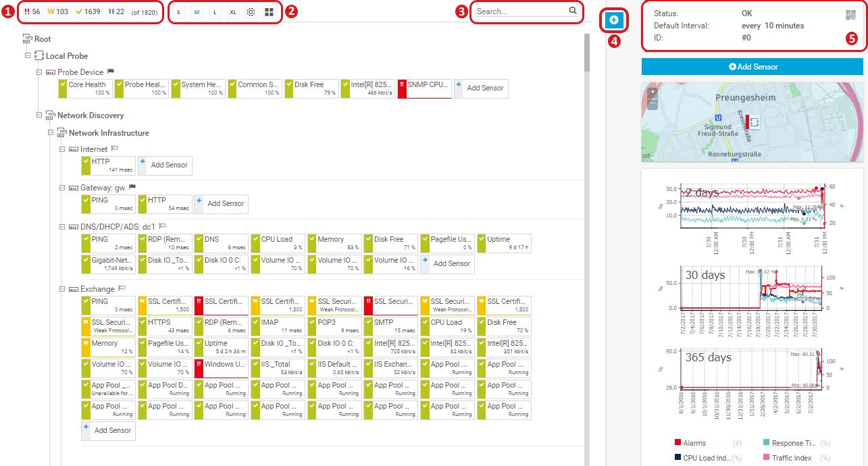Viewport: 868px width, 466px height.
Task: Click the magnifier icon in search box
Action: click(x=573, y=11)
